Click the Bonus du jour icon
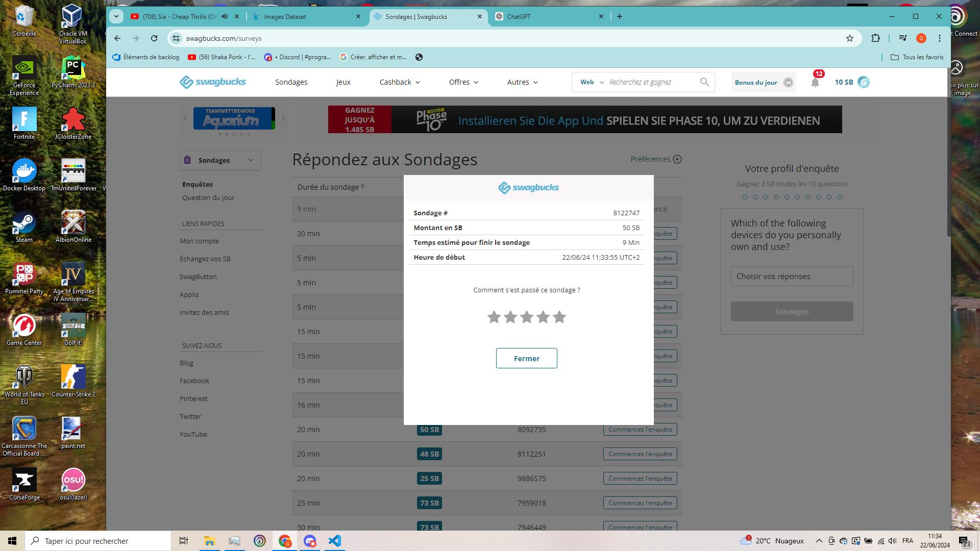The image size is (980, 551). coord(788,82)
